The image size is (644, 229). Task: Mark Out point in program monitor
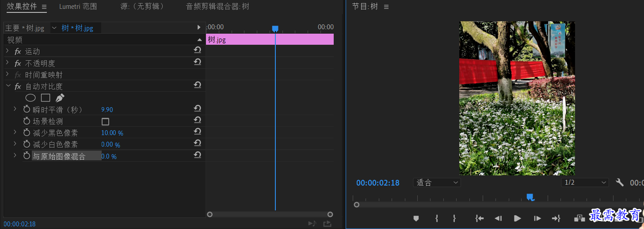click(454, 218)
